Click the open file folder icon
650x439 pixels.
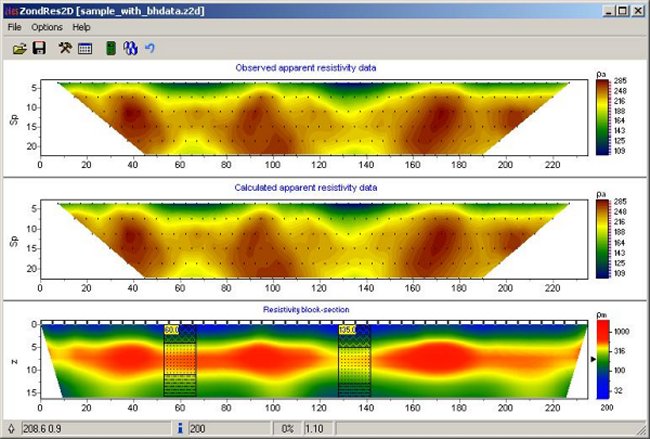[18, 48]
